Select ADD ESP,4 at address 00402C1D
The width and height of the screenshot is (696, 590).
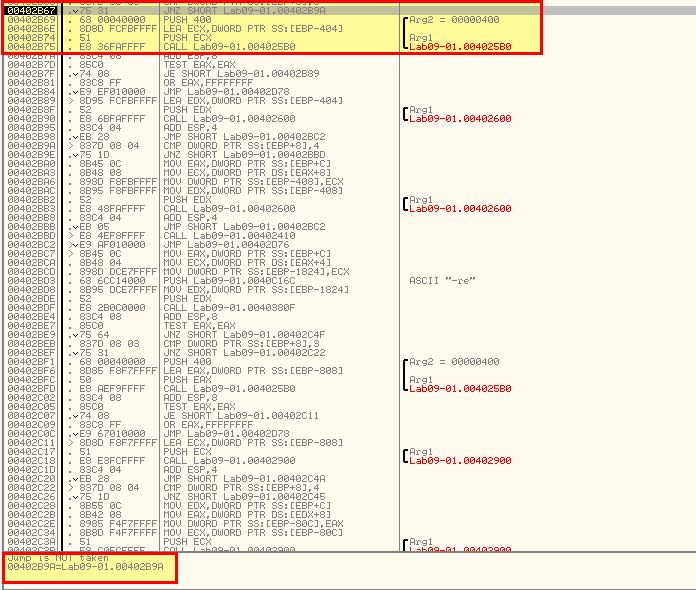[x=190, y=470]
